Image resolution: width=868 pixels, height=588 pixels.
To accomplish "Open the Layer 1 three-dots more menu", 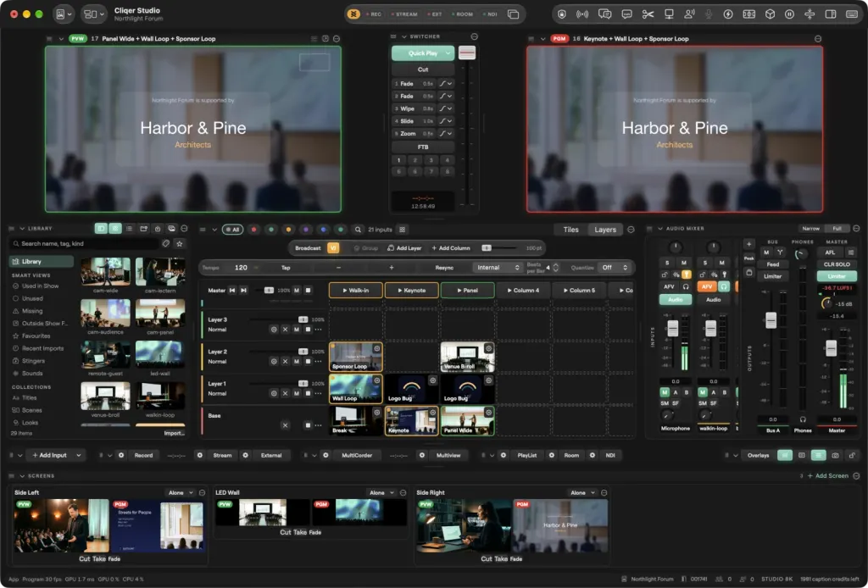I will (319, 393).
